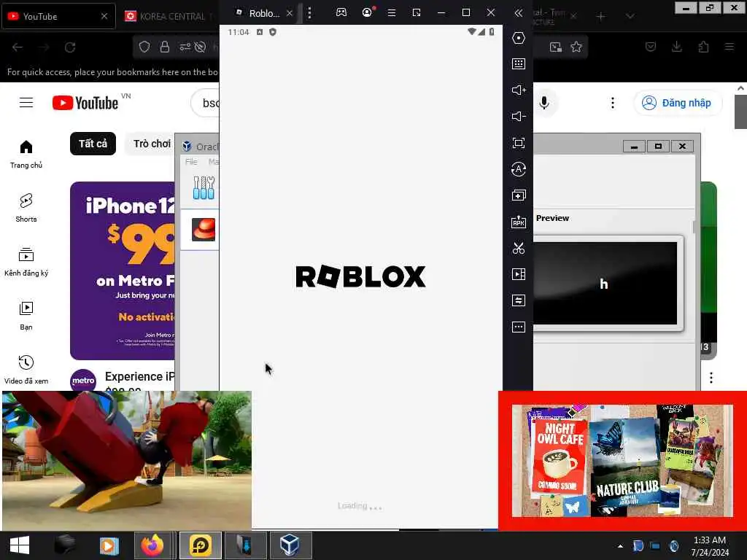Select the red hat virtual machine entry
This screenshot has width=747, height=560.
[200, 230]
